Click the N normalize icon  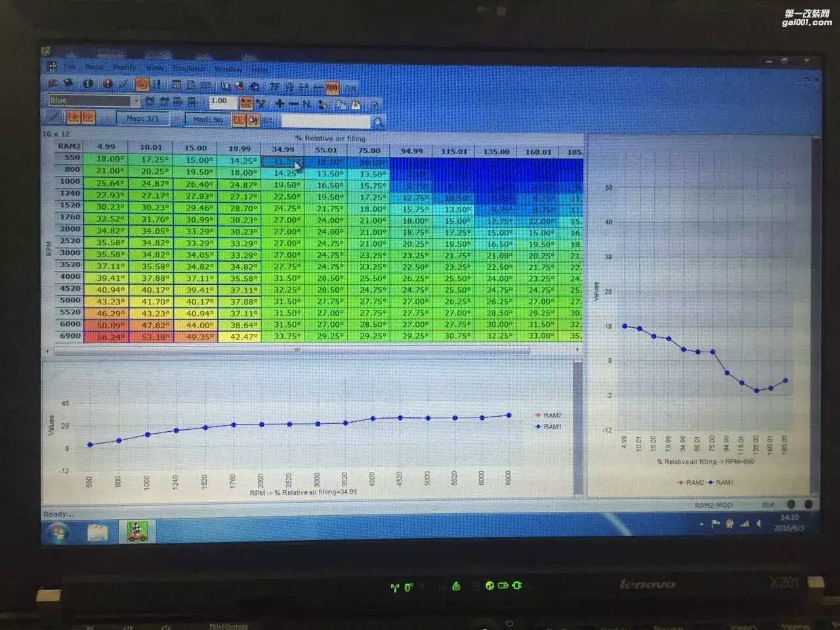coord(306,104)
